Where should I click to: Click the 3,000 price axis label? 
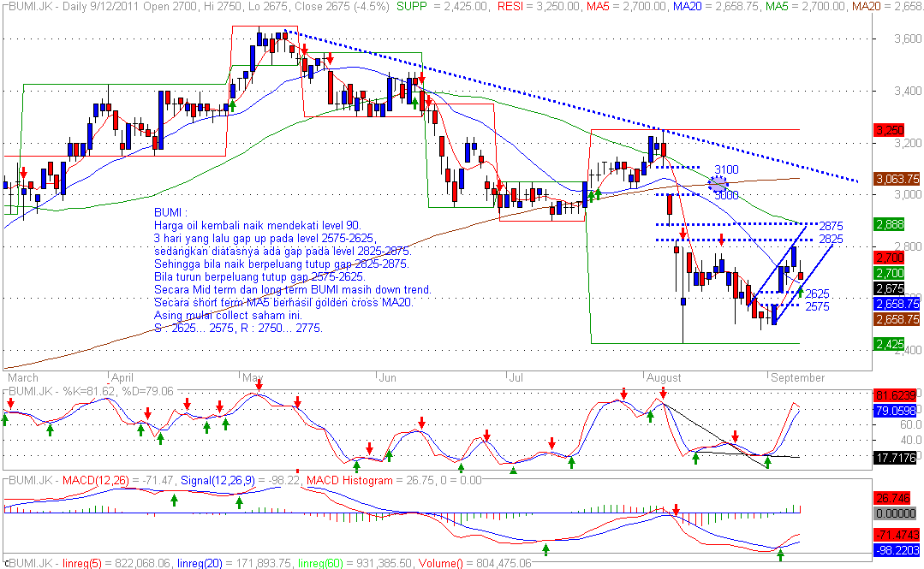click(908, 194)
